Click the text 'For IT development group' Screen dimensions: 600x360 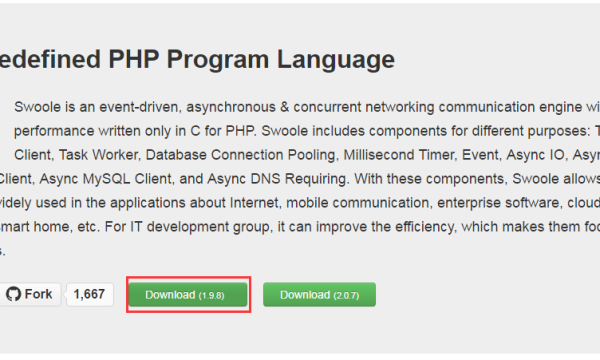pos(189,227)
